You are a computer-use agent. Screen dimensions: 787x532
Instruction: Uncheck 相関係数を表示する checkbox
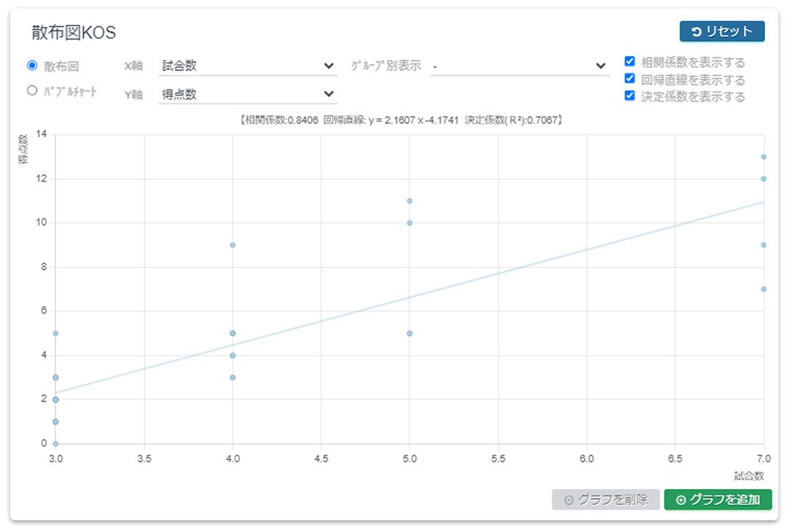pos(630,60)
